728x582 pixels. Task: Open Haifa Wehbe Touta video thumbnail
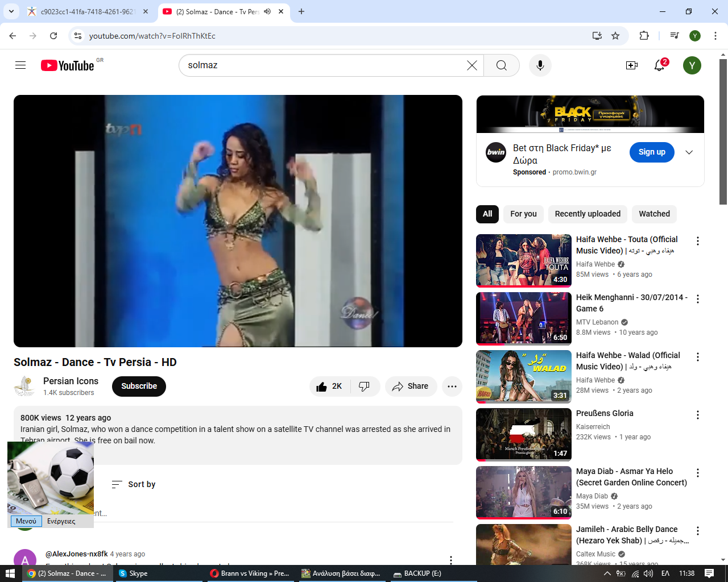tap(523, 260)
